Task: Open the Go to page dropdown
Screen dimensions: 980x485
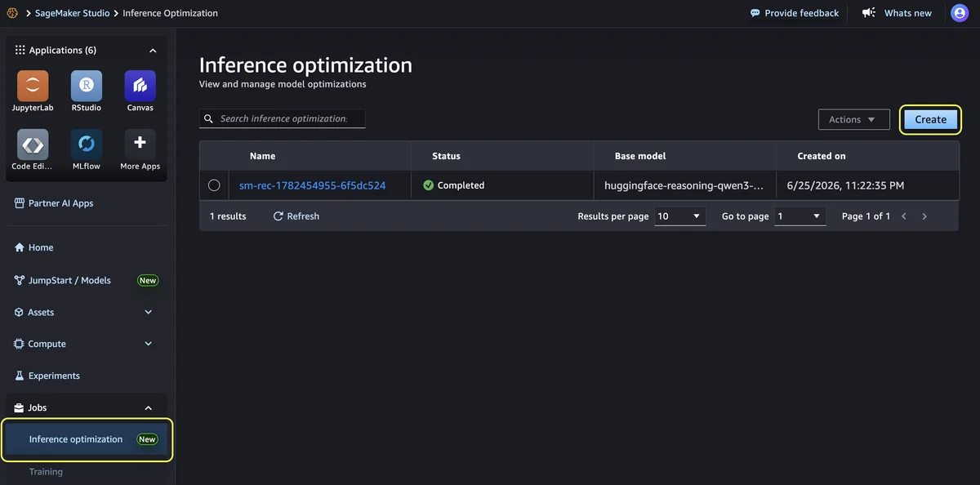Action: (x=800, y=216)
